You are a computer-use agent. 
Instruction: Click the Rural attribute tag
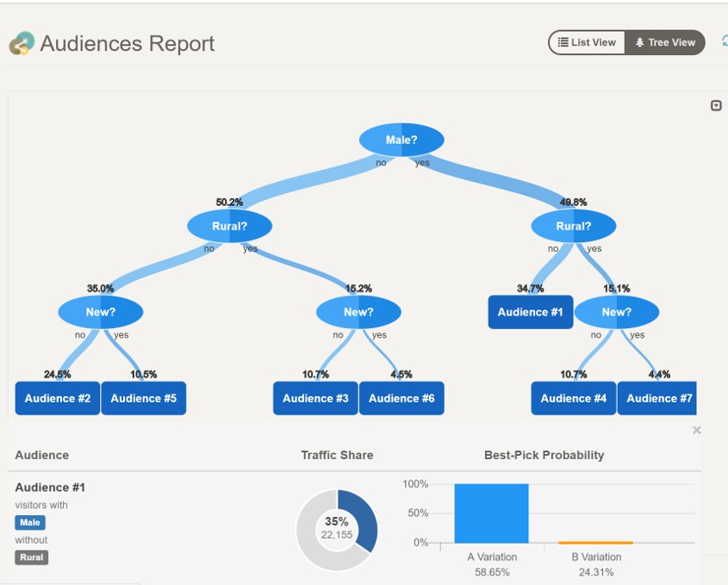[32, 557]
